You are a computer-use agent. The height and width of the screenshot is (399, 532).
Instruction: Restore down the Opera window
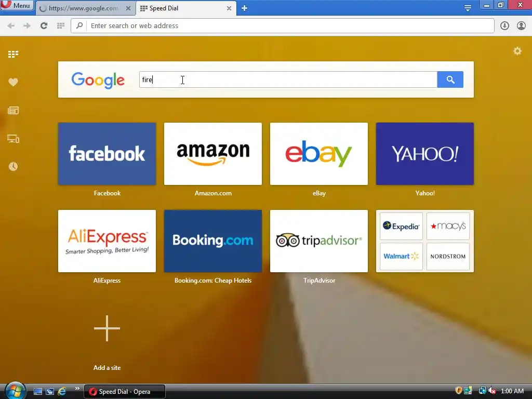[x=501, y=5]
